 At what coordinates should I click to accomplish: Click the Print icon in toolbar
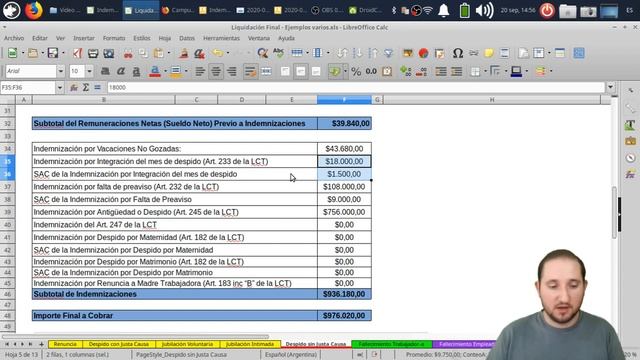pos(93,53)
